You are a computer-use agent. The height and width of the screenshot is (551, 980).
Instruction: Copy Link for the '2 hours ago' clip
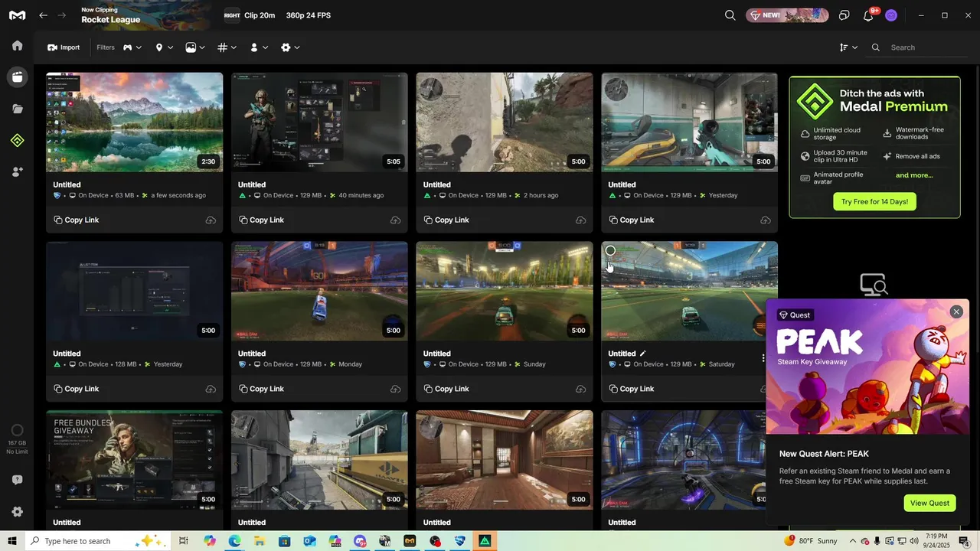point(446,220)
